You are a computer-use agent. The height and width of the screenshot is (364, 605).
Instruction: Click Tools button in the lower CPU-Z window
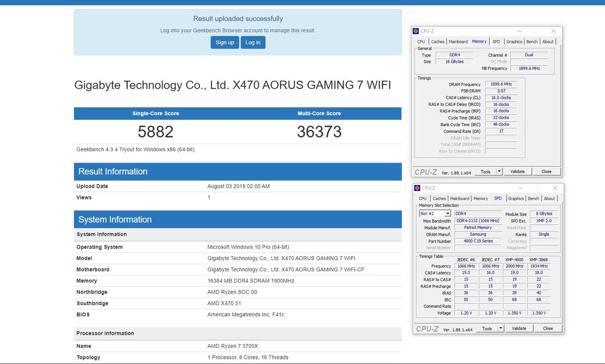pos(487,329)
